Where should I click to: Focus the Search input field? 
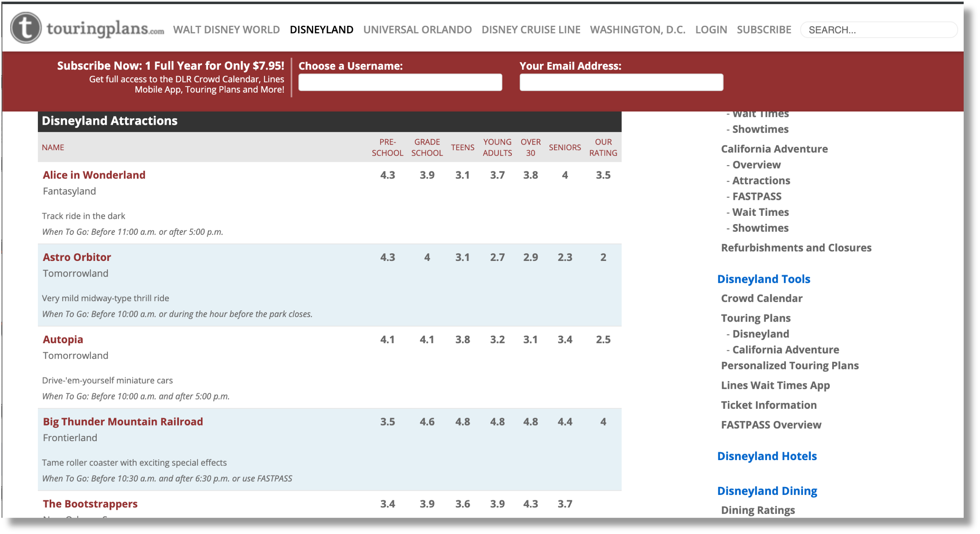coord(878,30)
